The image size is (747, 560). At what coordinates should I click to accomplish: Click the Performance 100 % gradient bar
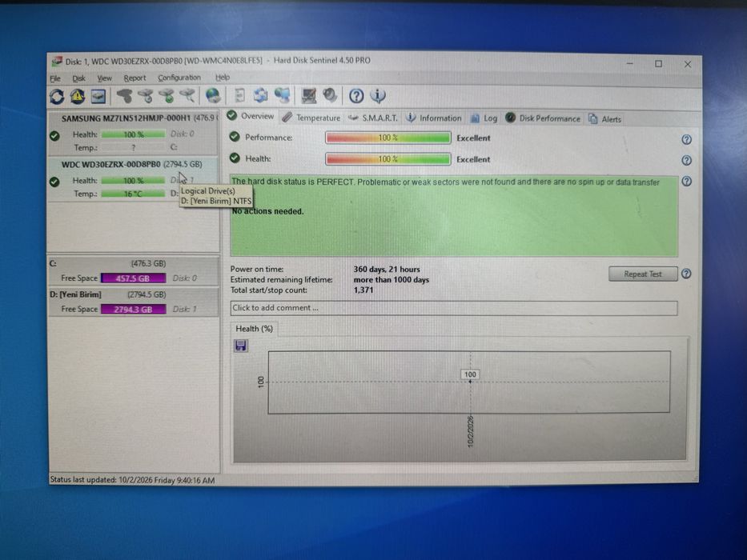388,138
